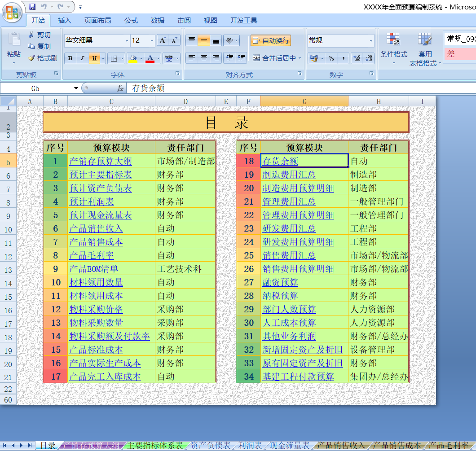
Task: Copy the selection with 复制
Action: click(40, 46)
